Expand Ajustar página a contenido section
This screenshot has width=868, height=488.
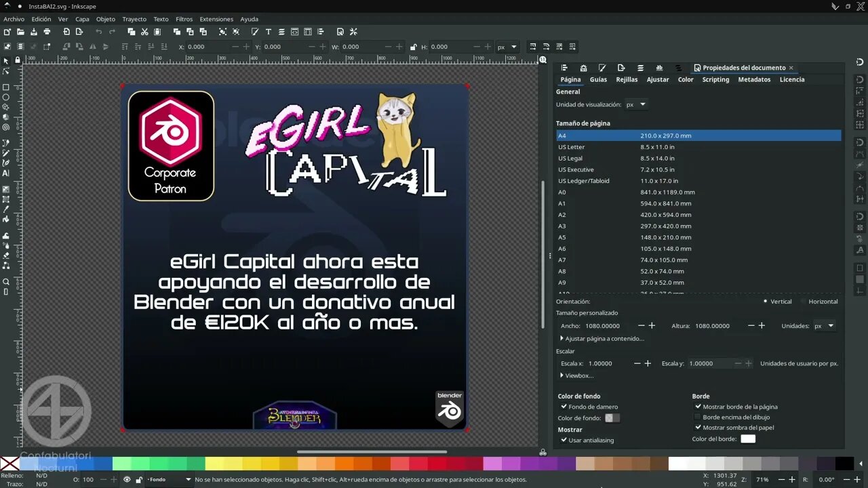(602, 338)
